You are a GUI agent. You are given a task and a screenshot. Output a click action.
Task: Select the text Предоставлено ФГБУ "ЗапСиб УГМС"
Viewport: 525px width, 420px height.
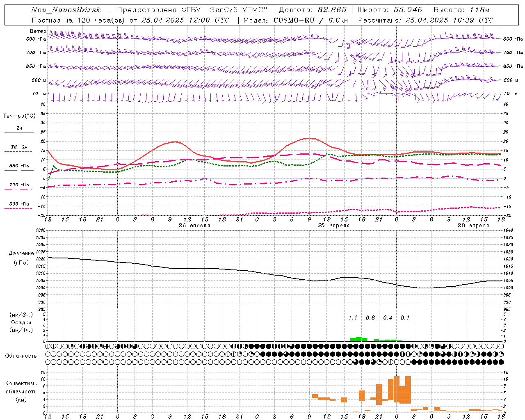[x=192, y=10]
